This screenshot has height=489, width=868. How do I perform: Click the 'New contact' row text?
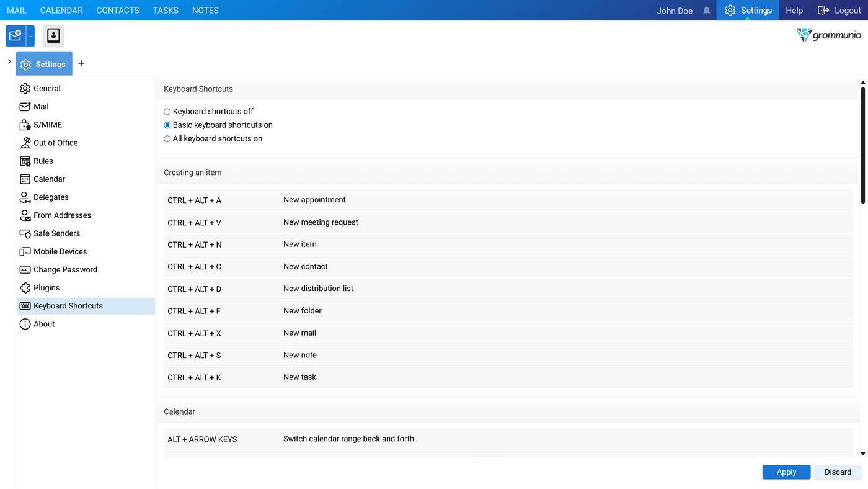(x=305, y=267)
